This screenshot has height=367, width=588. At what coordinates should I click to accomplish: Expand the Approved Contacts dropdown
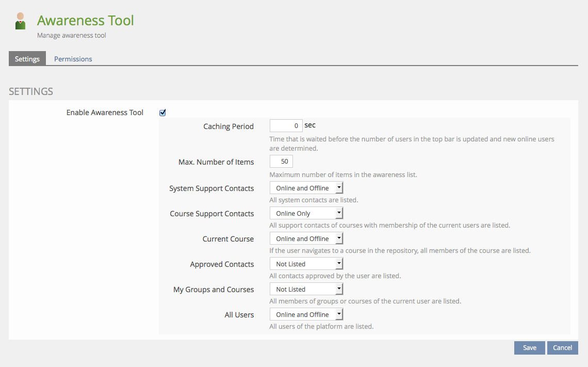tap(306, 264)
